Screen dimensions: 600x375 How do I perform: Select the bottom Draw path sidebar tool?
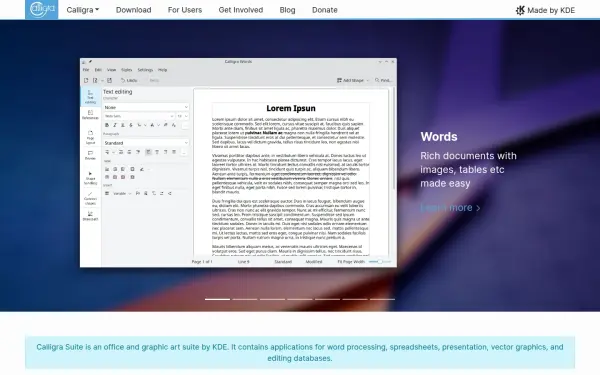(90, 216)
